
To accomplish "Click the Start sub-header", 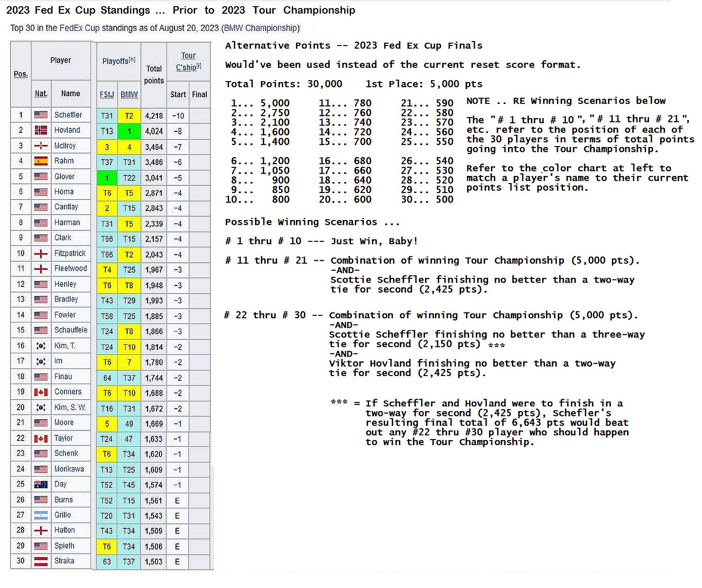I will coord(178,94).
